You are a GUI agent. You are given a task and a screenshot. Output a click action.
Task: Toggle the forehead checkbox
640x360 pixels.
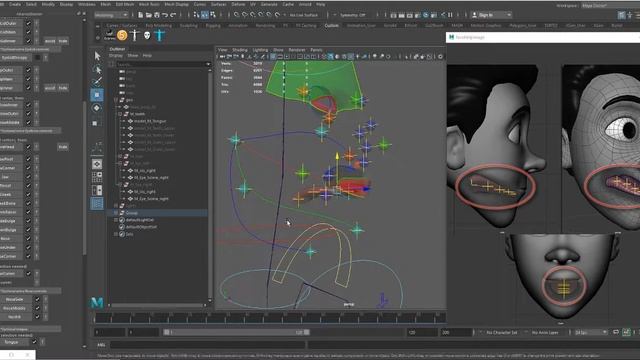29,147
